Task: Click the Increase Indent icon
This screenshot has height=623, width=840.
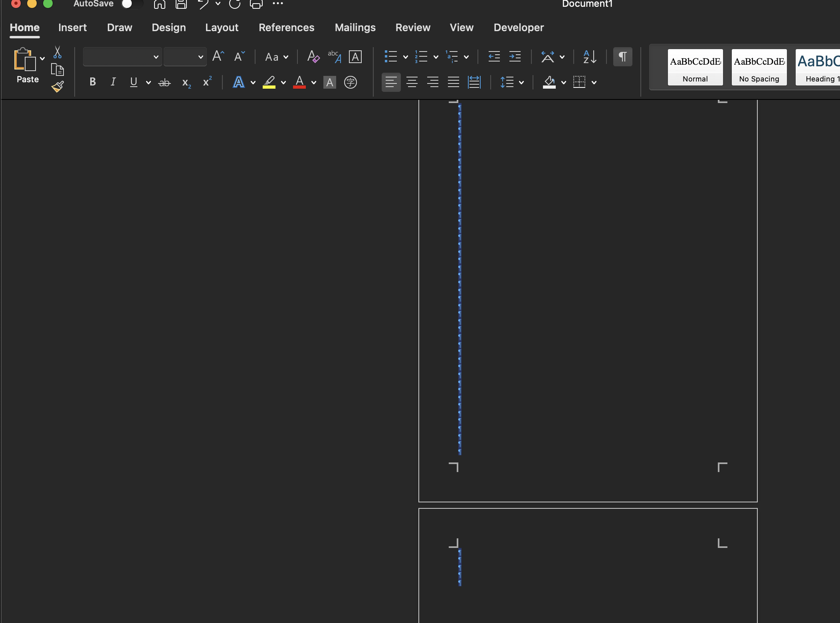Action: point(515,57)
